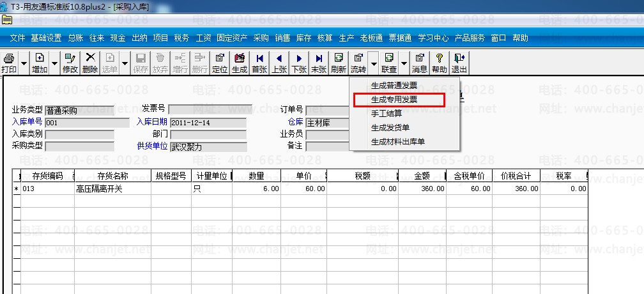
Task: Click the 增加 (Add) toolbar icon
Action: coord(40,63)
